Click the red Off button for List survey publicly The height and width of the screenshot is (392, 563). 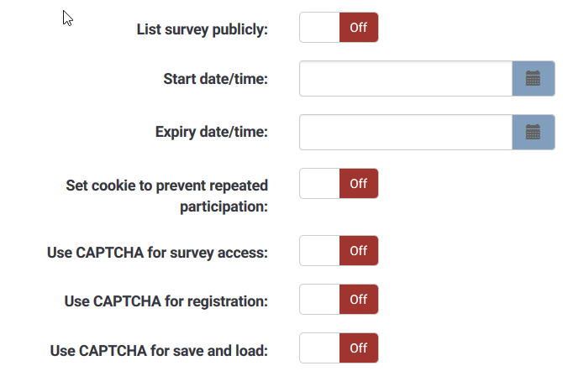pyautogui.click(x=359, y=27)
